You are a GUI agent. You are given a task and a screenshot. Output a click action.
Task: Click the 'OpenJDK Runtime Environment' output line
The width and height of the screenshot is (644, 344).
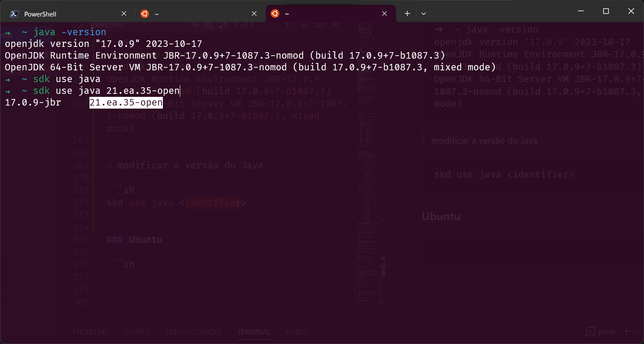coord(225,56)
